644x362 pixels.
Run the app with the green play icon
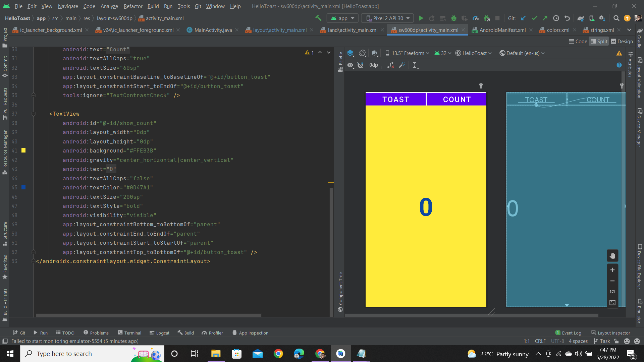click(421, 18)
